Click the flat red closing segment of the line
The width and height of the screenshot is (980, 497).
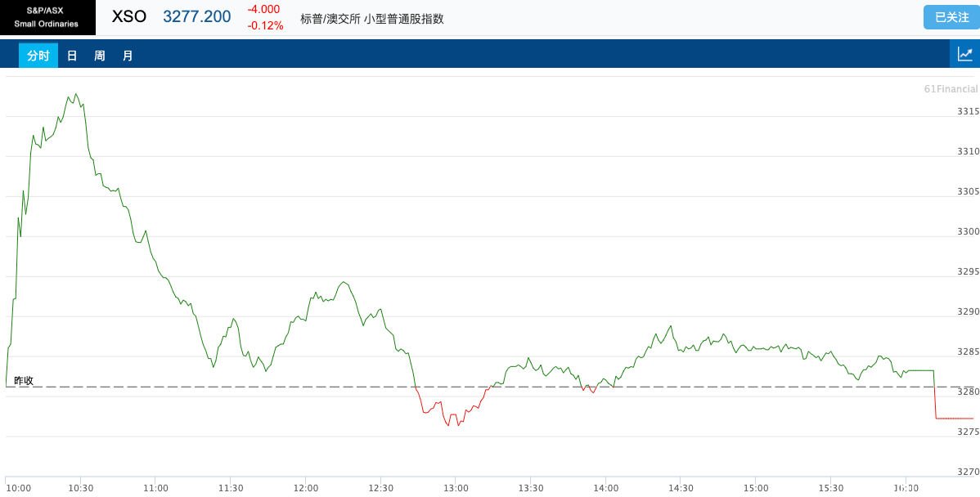(955, 419)
